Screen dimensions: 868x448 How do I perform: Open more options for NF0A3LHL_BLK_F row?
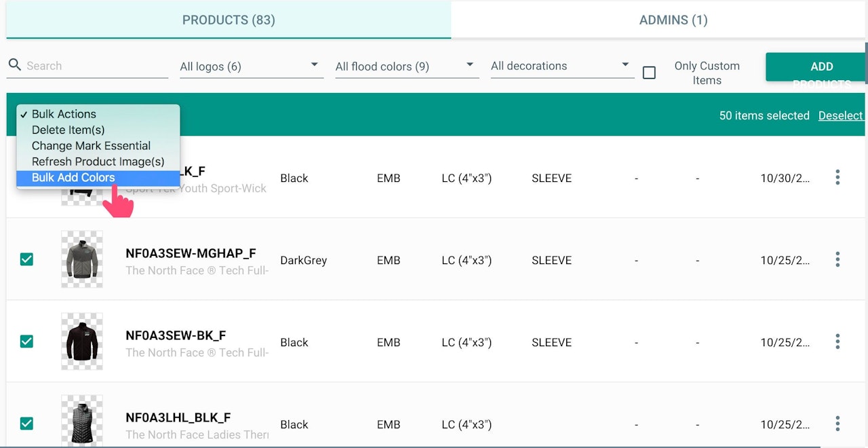pyautogui.click(x=837, y=424)
